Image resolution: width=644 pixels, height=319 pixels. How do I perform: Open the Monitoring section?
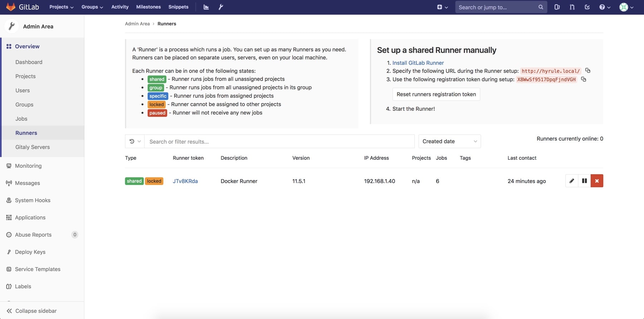28,166
